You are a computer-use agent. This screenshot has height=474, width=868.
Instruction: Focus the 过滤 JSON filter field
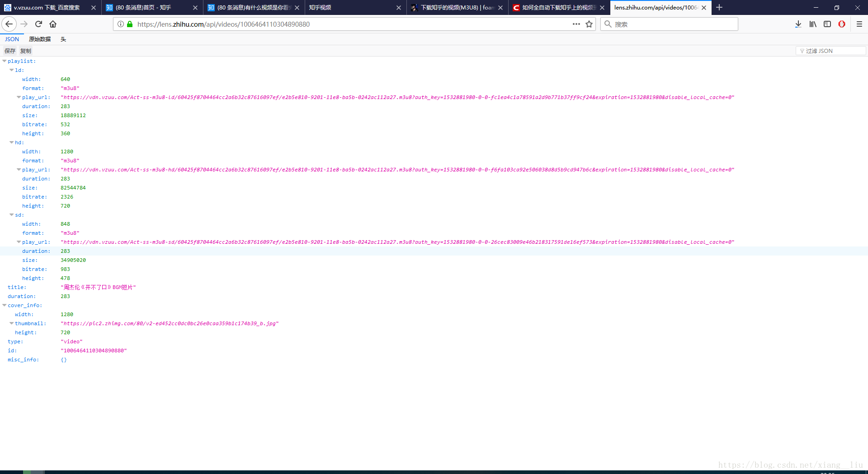(x=830, y=51)
